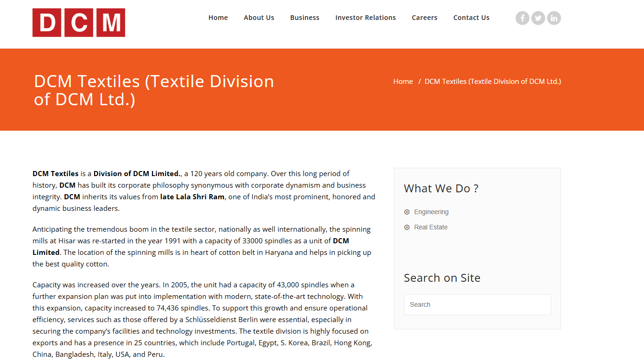
Task: Click the bullet icon beside Real Estate
Action: [x=407, y=228]
